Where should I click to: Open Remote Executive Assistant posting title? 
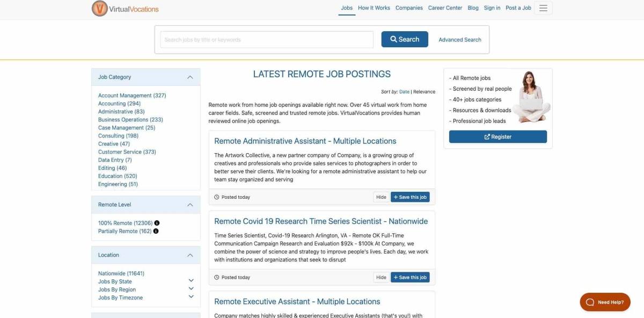point(297,302)
